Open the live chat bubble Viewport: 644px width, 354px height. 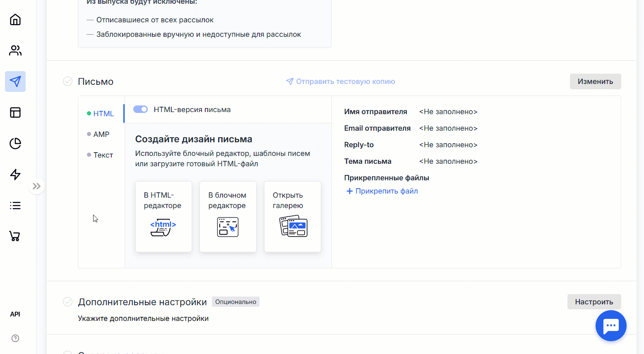[611, 326]
